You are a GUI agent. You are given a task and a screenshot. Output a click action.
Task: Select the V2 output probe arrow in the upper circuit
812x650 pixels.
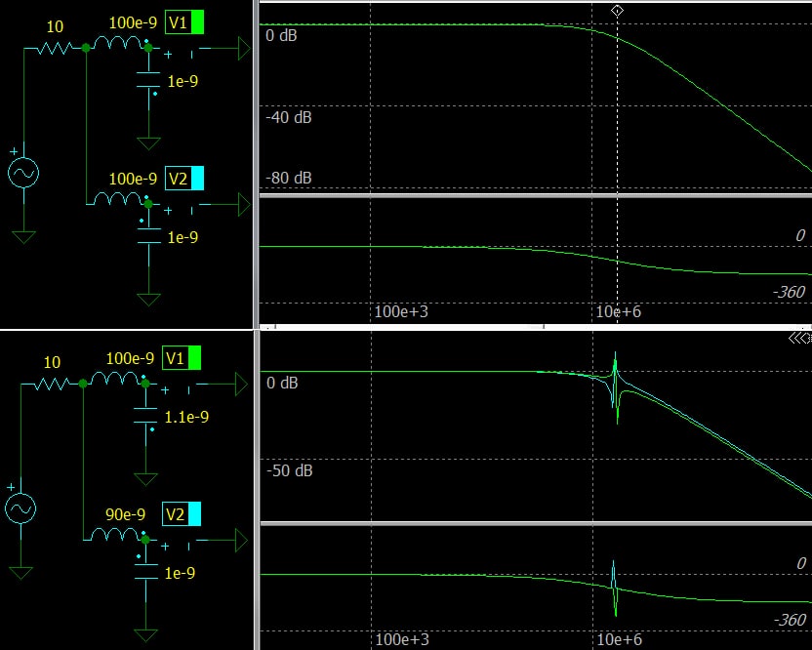click(244, 205)
